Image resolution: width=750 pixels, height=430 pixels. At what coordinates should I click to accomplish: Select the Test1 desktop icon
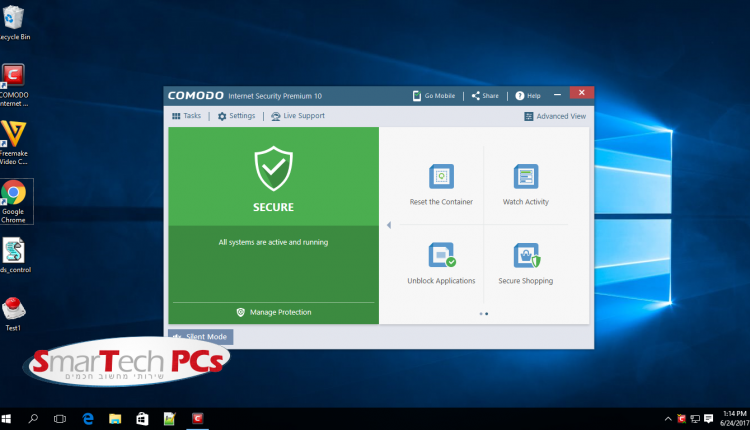[13, 314]
